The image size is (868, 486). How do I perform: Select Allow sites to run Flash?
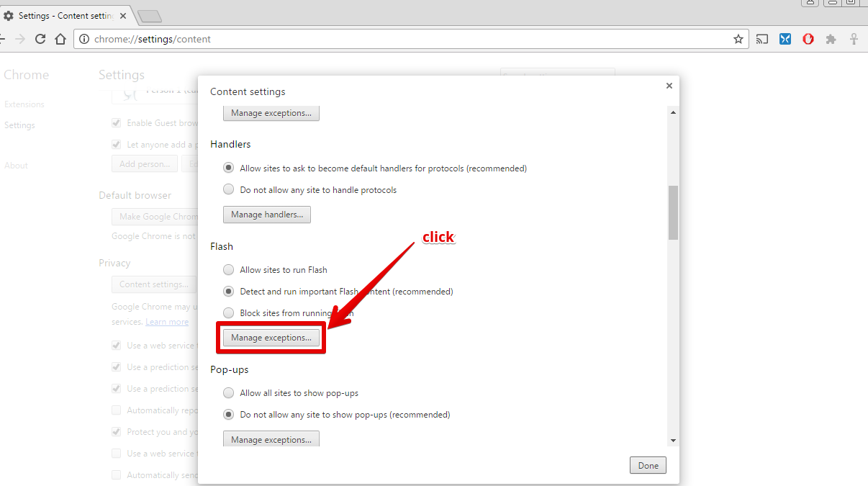pyautogui.click(x=228, y=270)
